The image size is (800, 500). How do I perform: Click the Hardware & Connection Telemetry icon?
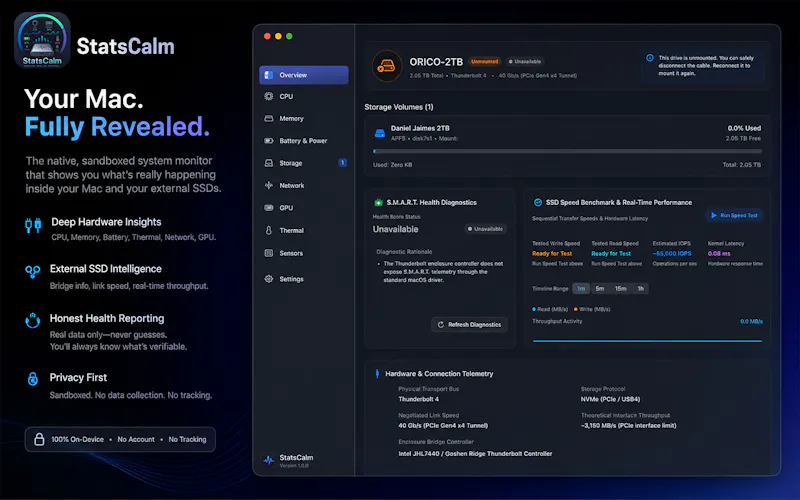(377, 374)
